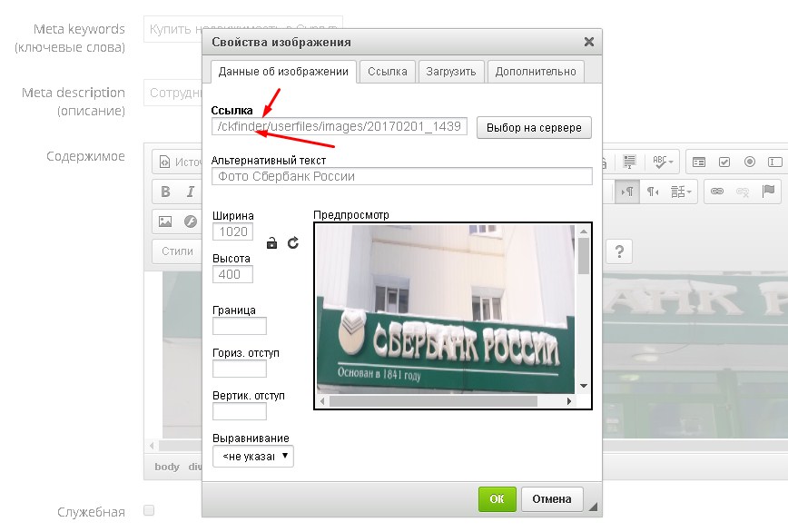Click the preview scroll-down arrow

click(x=584, y=386)
